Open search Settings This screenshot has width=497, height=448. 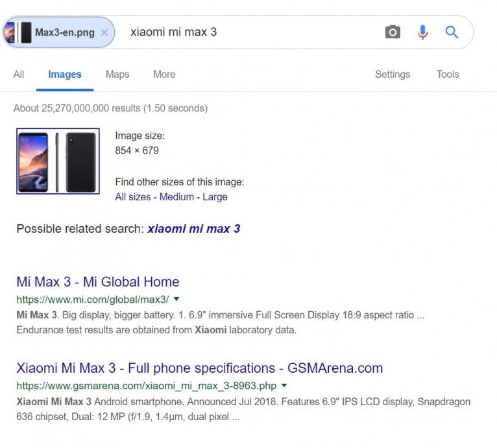click(393, 74)
